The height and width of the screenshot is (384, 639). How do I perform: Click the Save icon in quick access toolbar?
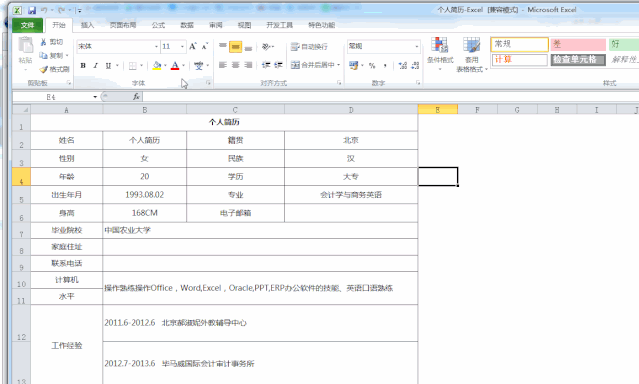[32, 10]
